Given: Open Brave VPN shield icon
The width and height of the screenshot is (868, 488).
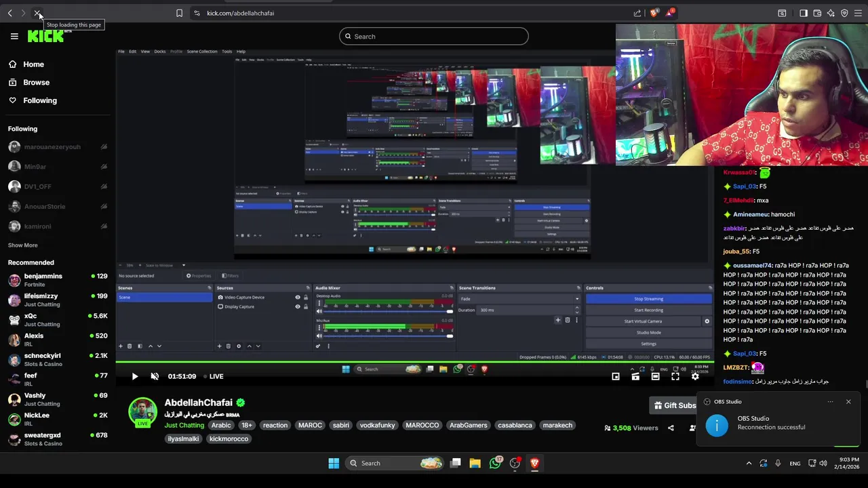Looking at the screenshot, I should coord(844,13).
